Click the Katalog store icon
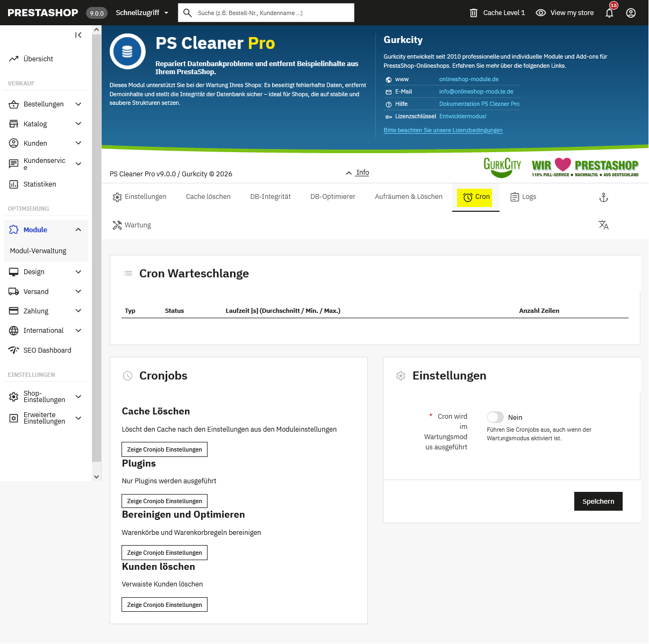Screen dimensions: 649x644 14,124
